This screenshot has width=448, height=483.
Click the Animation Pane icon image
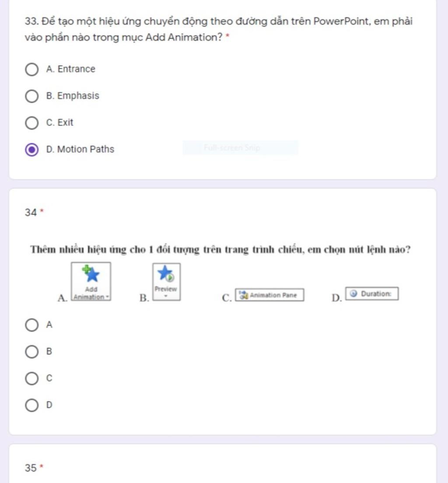(244, 295)
